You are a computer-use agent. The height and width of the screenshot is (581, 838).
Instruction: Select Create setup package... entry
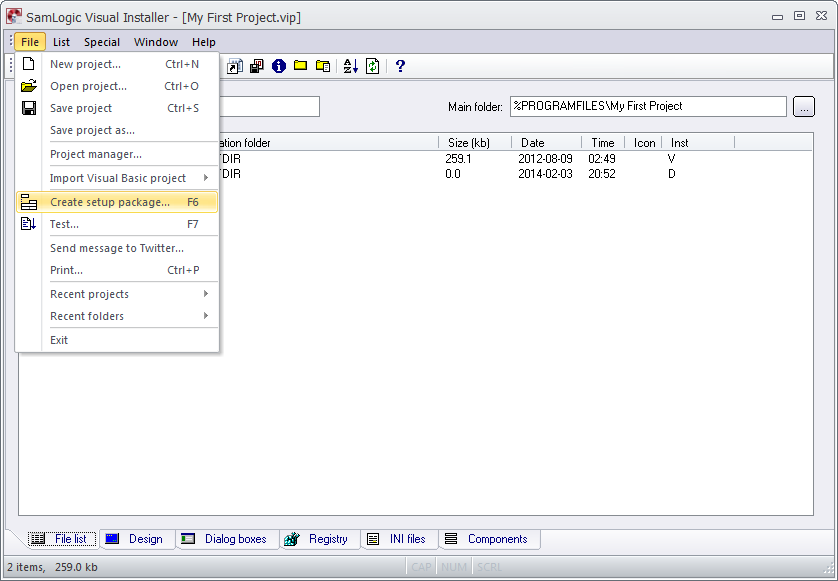click(117, 202)
